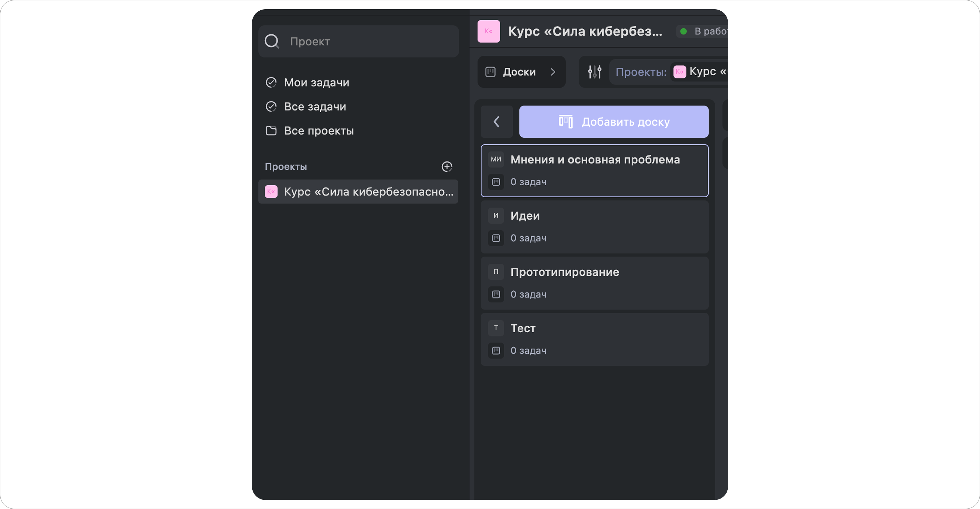Select Все задачи in the sidebar
Image resolution: width=980 pixels, height=509 pixels.
315,106
